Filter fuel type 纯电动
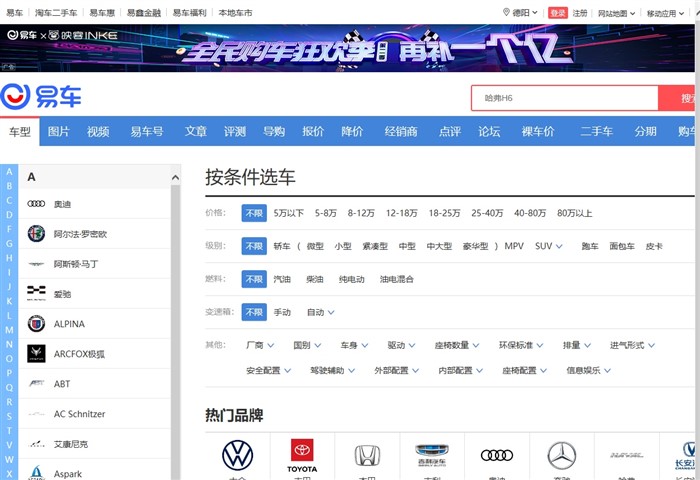 pyautogui.click(x=351, y=279)
